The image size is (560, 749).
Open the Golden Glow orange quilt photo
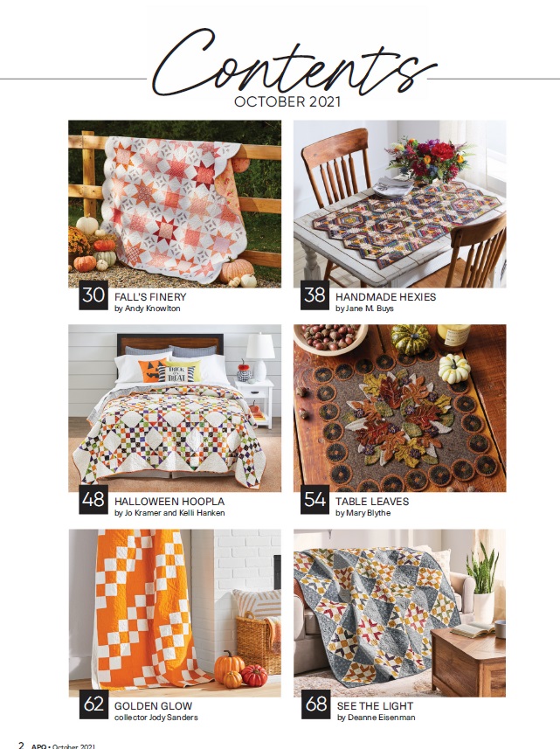[175, 613]
